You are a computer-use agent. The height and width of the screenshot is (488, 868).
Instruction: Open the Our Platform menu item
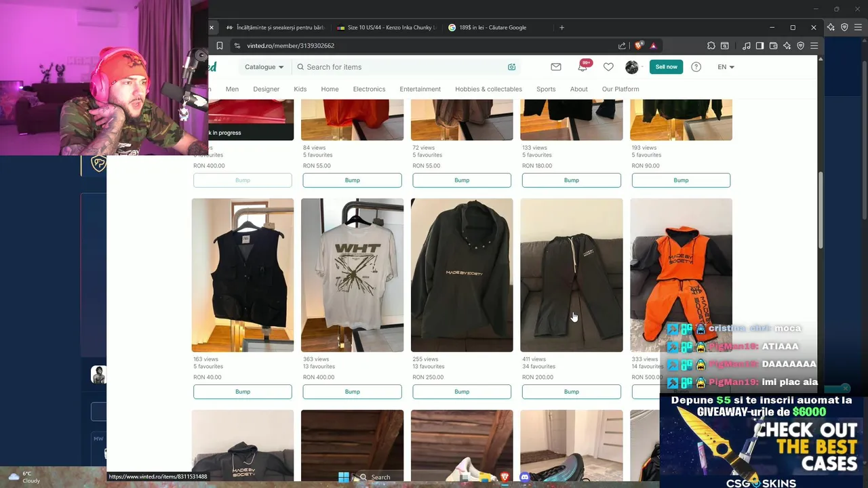tap(620, 89)
